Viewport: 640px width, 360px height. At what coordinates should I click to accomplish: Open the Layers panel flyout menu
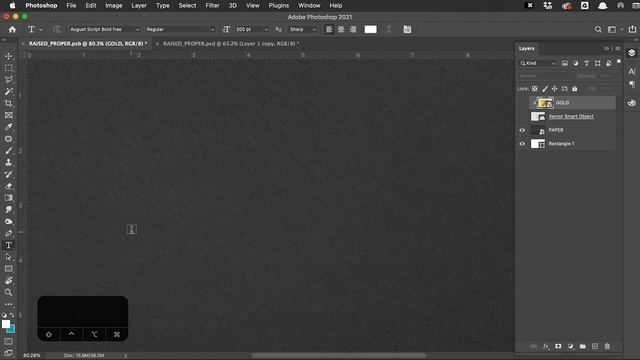pyautogui.click(x=618, y=48)
